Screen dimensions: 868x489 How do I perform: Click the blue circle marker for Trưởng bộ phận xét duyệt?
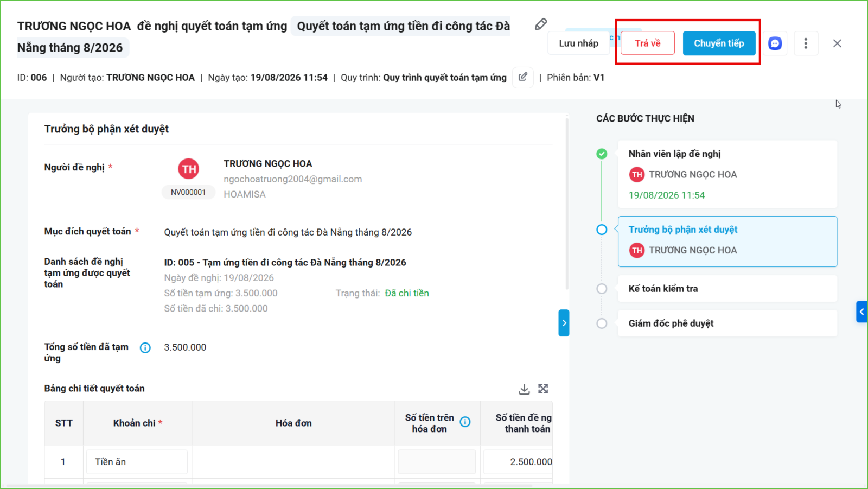pyautogui.click(x=602, y=230)
